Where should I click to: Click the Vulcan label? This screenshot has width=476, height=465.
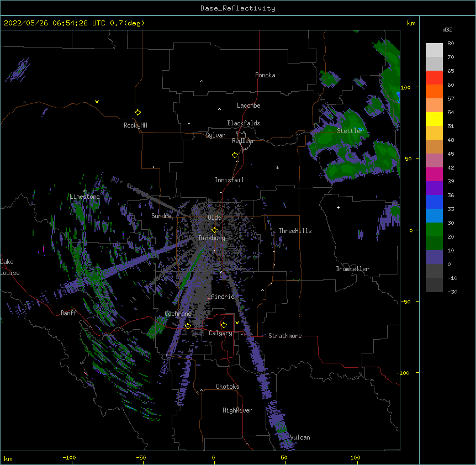300,437
